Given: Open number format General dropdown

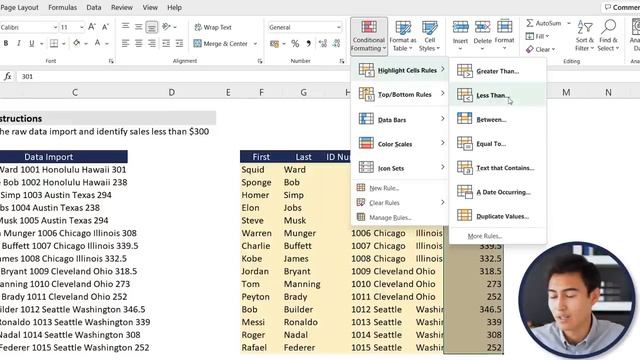Looking at the screenshot, I should (x=338, y=27).
